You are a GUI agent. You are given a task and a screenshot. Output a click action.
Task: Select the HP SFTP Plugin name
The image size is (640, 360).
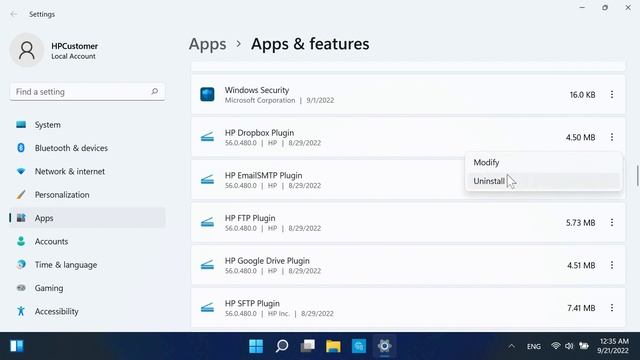252,303
